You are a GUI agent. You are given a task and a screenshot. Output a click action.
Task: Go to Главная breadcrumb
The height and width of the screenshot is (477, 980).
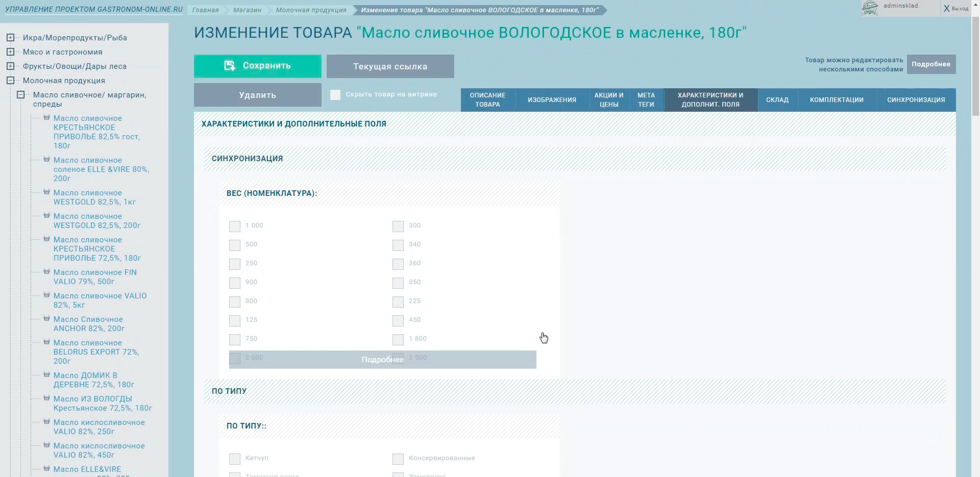click(206, 10)
